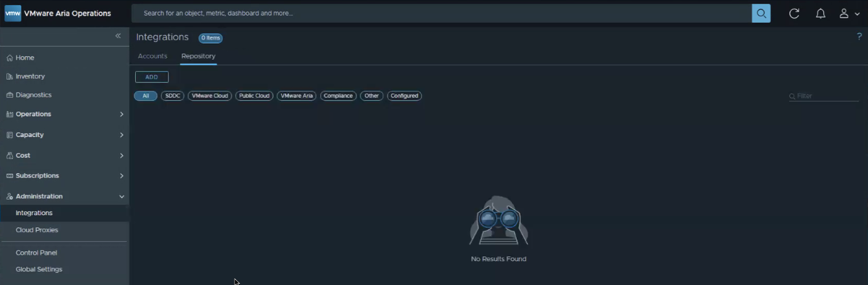Click the VMware Aria Operations title
Image resolution: width=868 pixels, height=285 pixels.
(67, 14)
